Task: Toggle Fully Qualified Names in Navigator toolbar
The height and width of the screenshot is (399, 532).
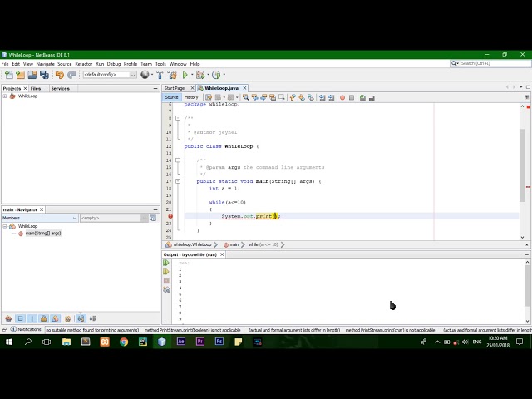Action: click(x=68, y=318)
